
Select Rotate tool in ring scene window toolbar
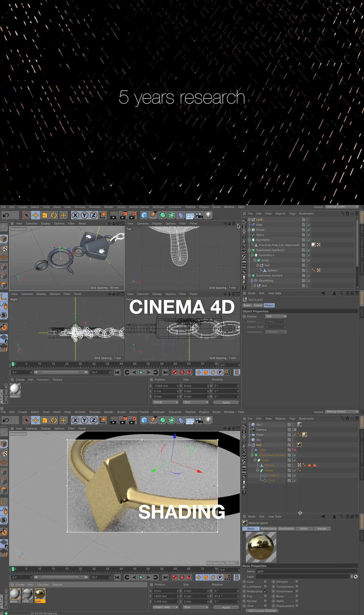point(54,420)
